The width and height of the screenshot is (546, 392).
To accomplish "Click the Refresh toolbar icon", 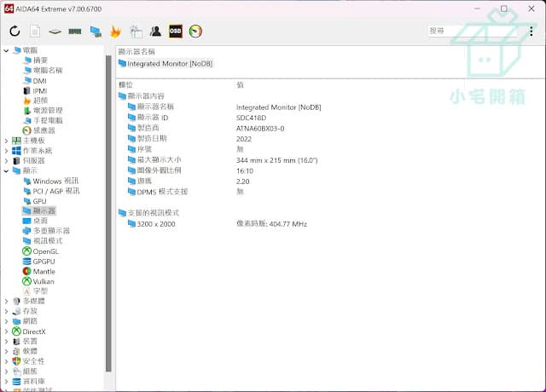I will 15,32.
